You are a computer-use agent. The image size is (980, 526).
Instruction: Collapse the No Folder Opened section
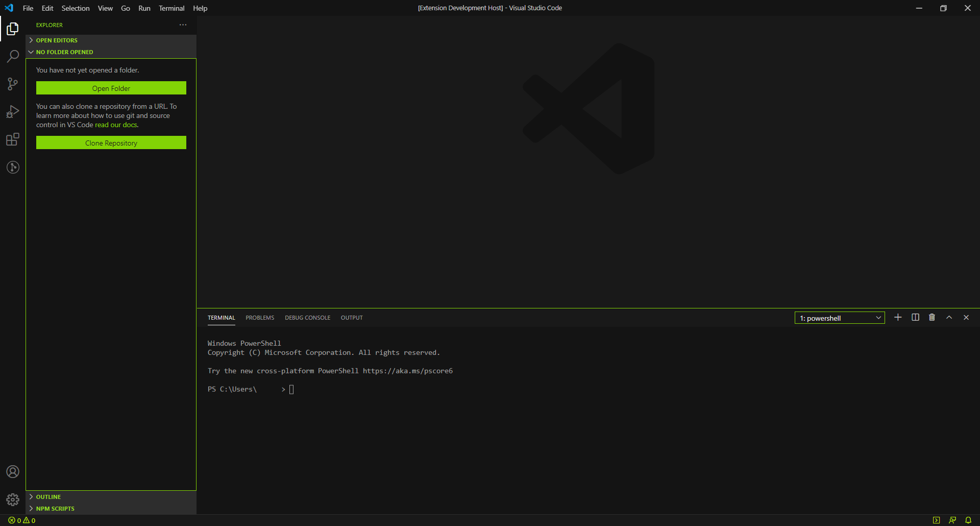click(x=111, y=52)
